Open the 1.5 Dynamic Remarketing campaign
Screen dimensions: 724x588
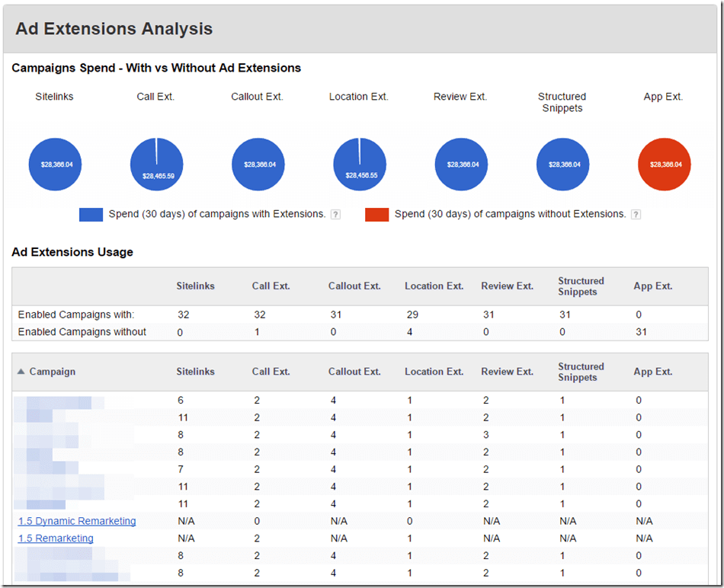[x=76, y=521]
